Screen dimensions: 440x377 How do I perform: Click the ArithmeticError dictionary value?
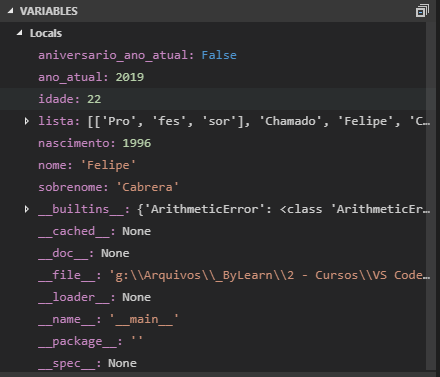284,209
